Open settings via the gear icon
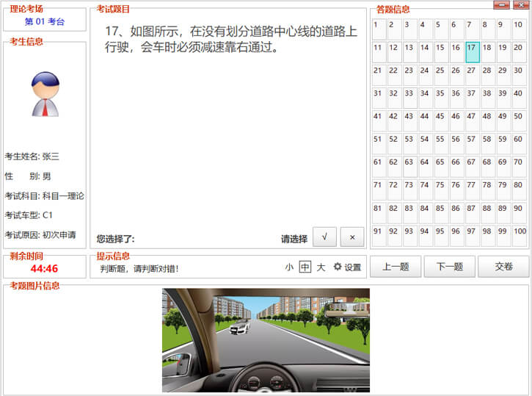Image resolution: width=532 pixels, height=396 pixels. click(x=347, y=267)
